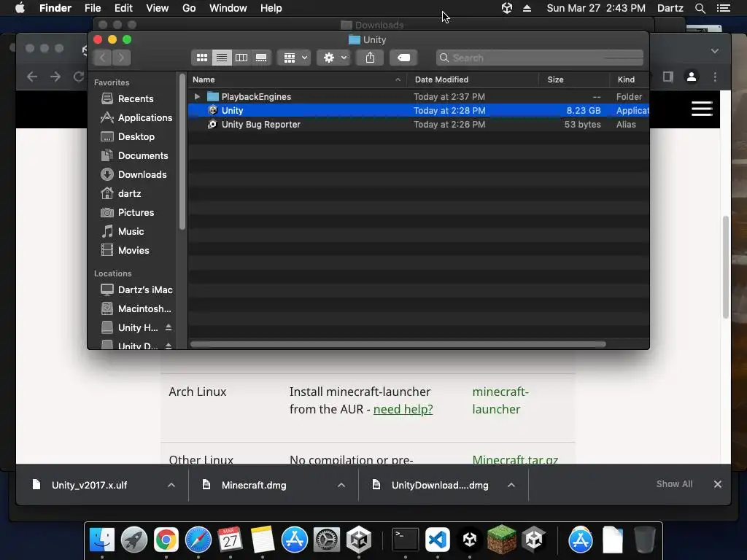Viewport: 747px width, 560px height.
Task: Open UnityDownload dmg options chevron
Action: pyautogui.click(x=511, y=485)
